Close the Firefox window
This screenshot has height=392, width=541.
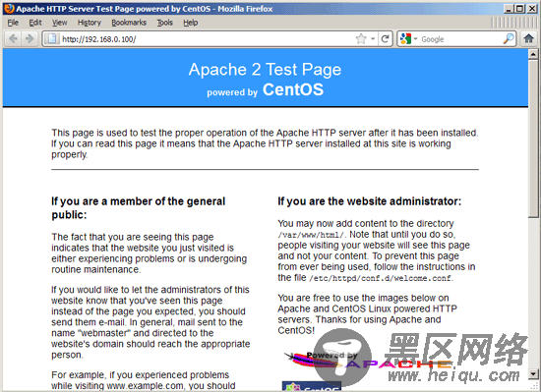point(532,9)
